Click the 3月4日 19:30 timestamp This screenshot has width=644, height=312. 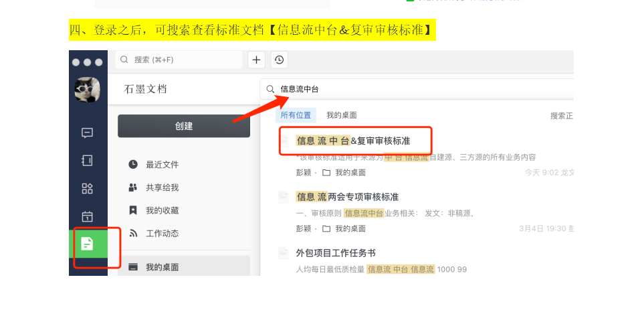coord(543,228)
